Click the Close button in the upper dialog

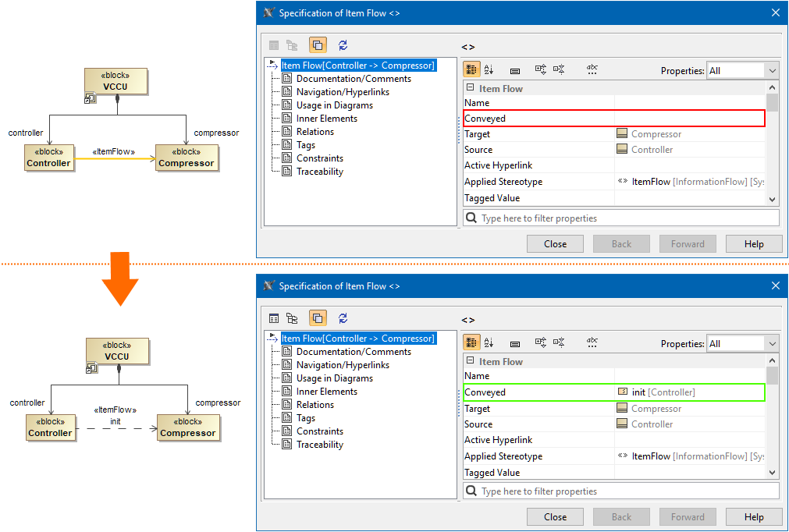click(555, 244)
